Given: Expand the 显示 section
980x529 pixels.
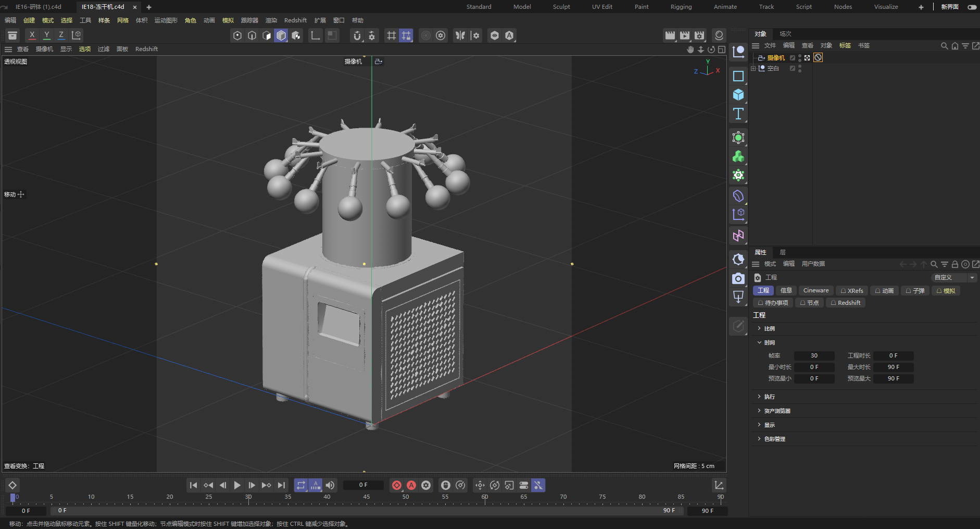Looking at the screenshot, I should (759, 425).
